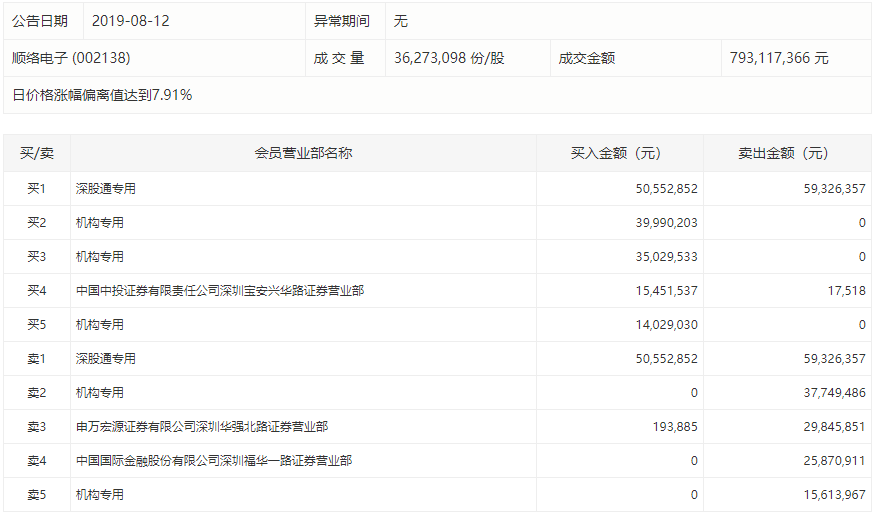Open 申万宏源证券深圳华强北路证券营业部 entry
876x516 pixels.
[202, 427]
